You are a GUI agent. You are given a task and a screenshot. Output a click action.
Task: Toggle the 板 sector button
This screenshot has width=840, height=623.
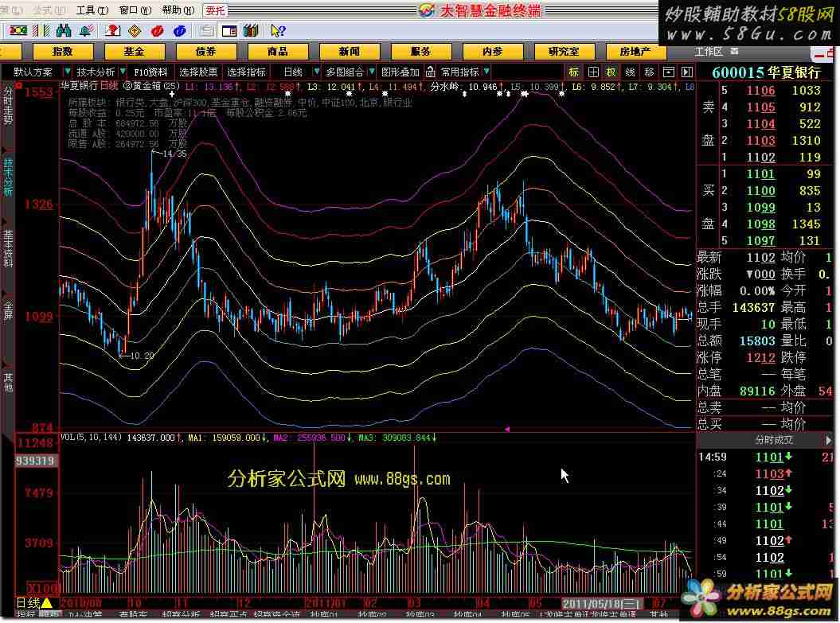611,72
